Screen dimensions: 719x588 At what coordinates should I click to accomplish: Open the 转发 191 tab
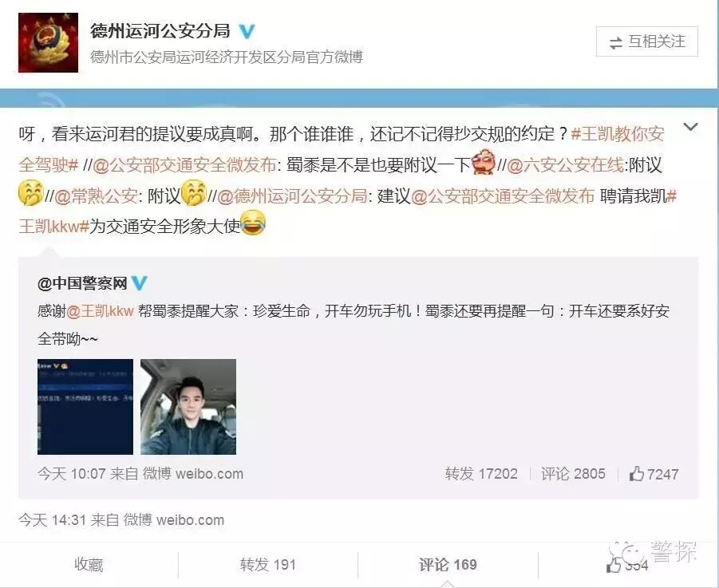point(268,565)
